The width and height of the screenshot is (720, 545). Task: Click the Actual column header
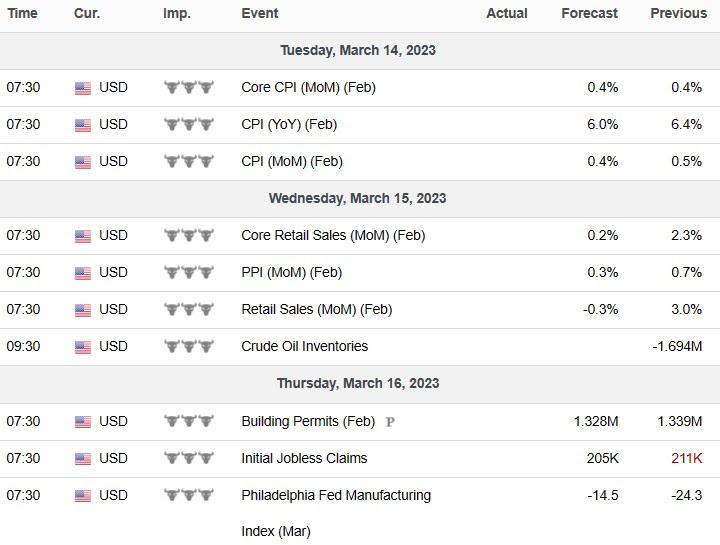point(507,13)
